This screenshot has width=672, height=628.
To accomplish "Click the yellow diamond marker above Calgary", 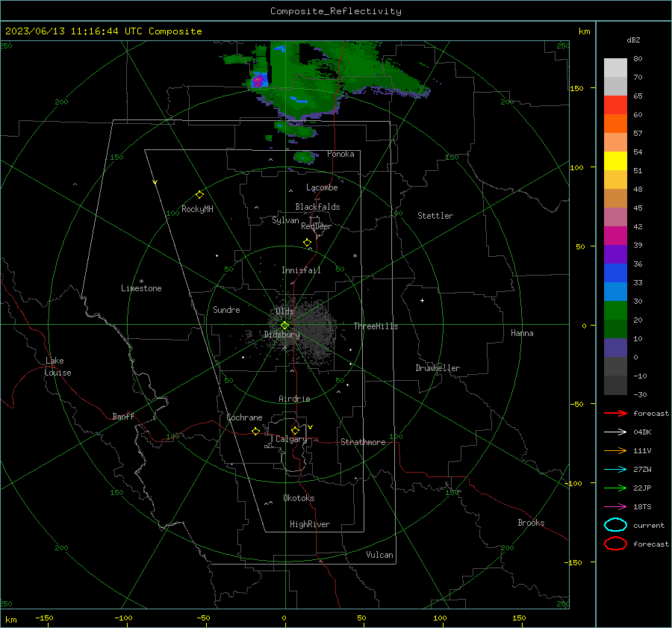I will tap(295, 430).
